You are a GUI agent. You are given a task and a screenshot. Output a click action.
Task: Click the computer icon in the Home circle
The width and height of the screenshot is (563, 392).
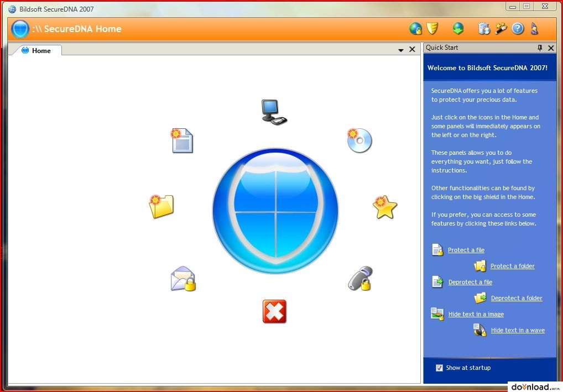point(274,112)
